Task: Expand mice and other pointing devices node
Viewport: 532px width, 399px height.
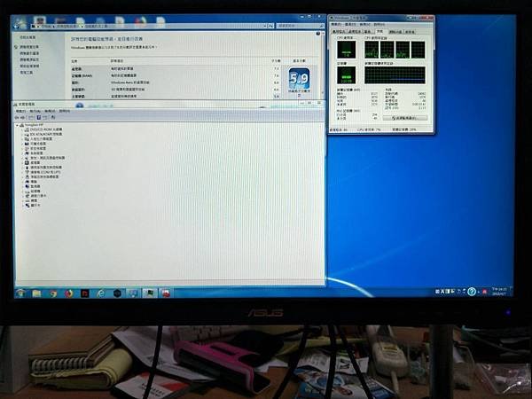Action: coord(22,177)
